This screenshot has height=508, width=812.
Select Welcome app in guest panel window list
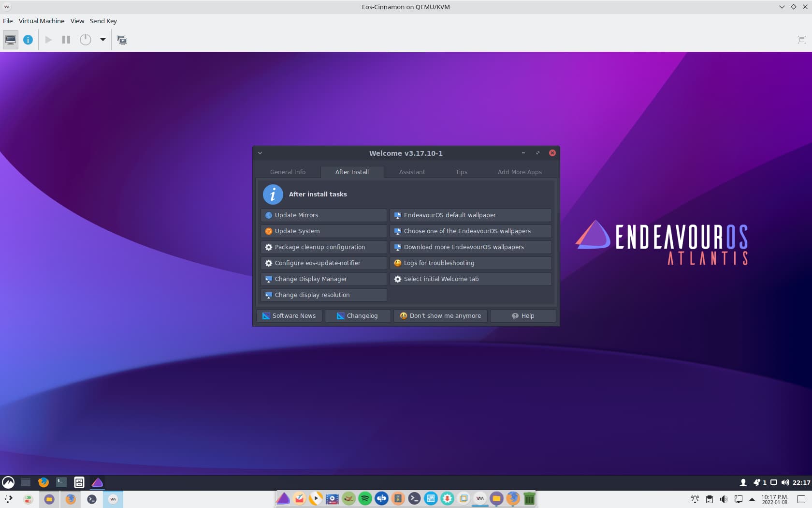click(x=97, y=482)
